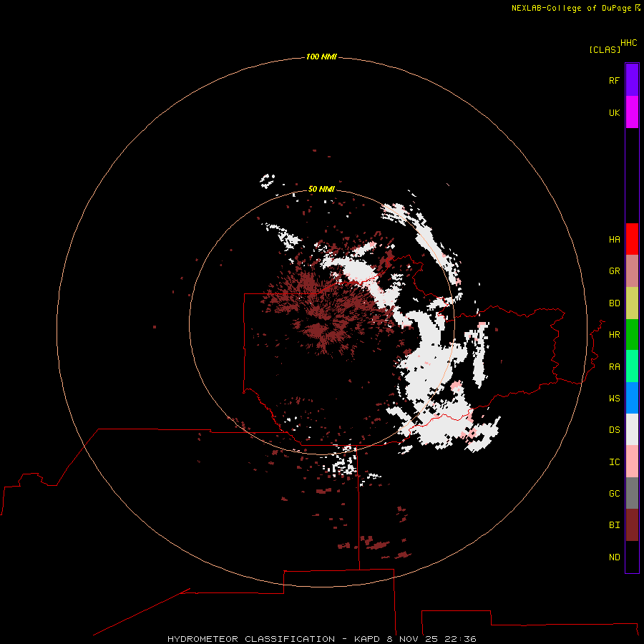
Task: Click the 8 NOV 25 date text
Action: pyautogui.click(x=413, y=639)
